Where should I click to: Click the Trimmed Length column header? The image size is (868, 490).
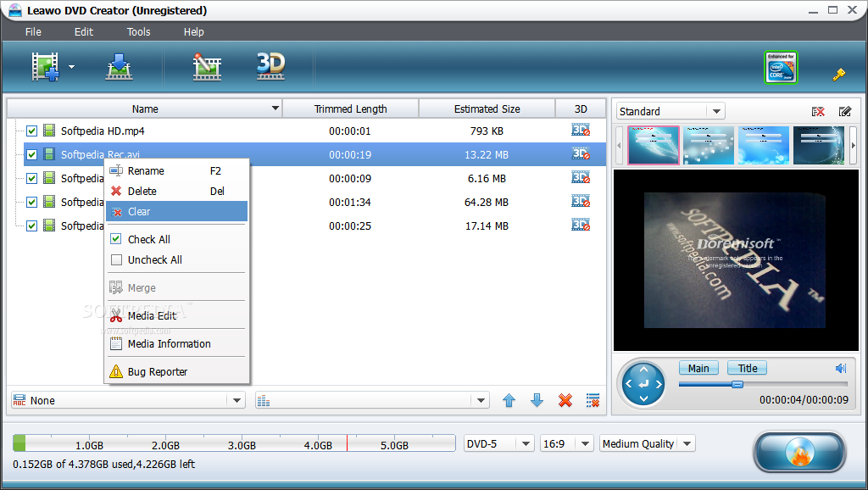pyautogui.click(x=350, y=109)
